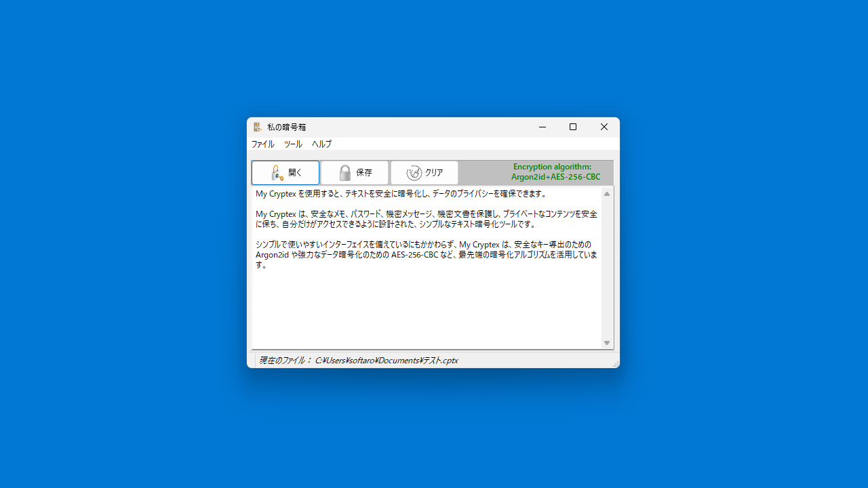Click the line beginning 'シンプルで使いやすいインターフェイス'
This screenshot has width=868, height=488.
(x=423, y=245)
